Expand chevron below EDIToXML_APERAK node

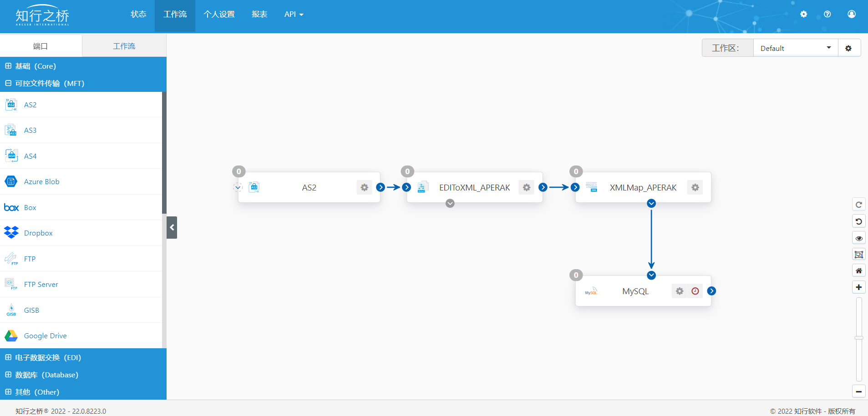coord(450,203)
